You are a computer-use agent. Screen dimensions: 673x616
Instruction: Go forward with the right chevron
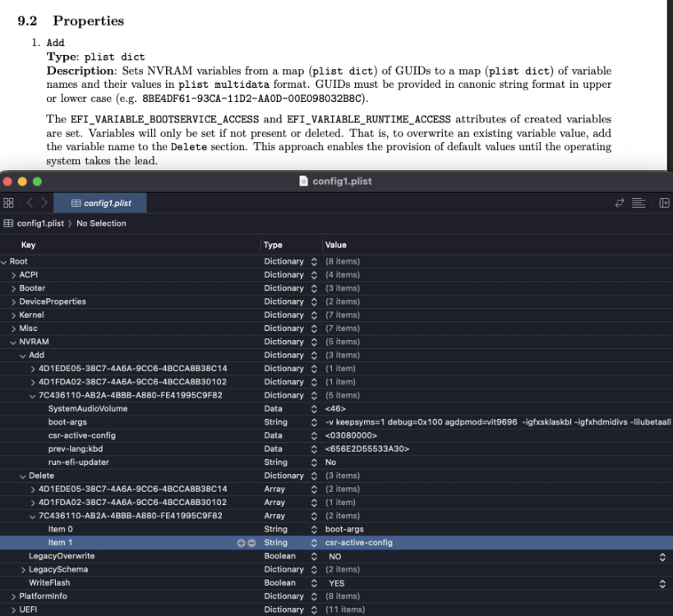pos(44,203)
